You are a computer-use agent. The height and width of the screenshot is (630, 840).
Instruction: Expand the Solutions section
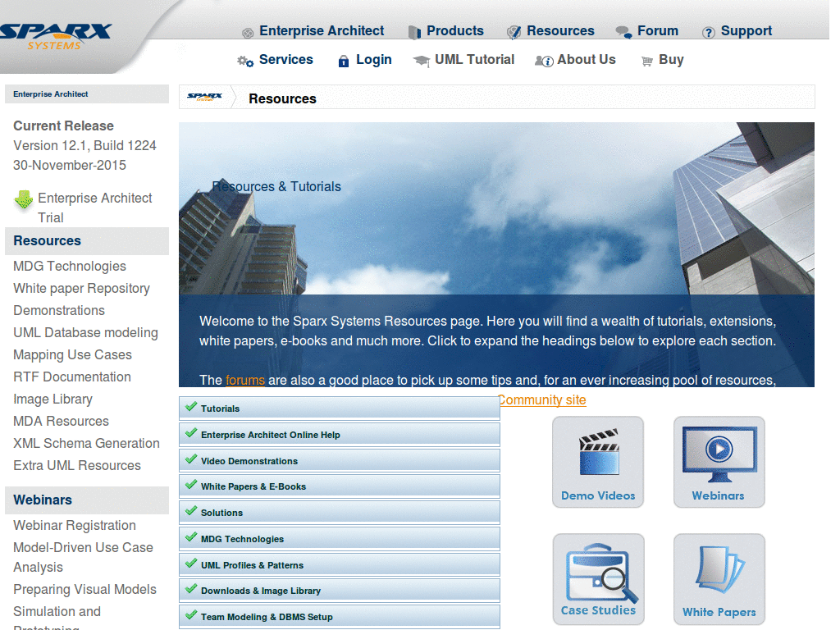[339, 513]
